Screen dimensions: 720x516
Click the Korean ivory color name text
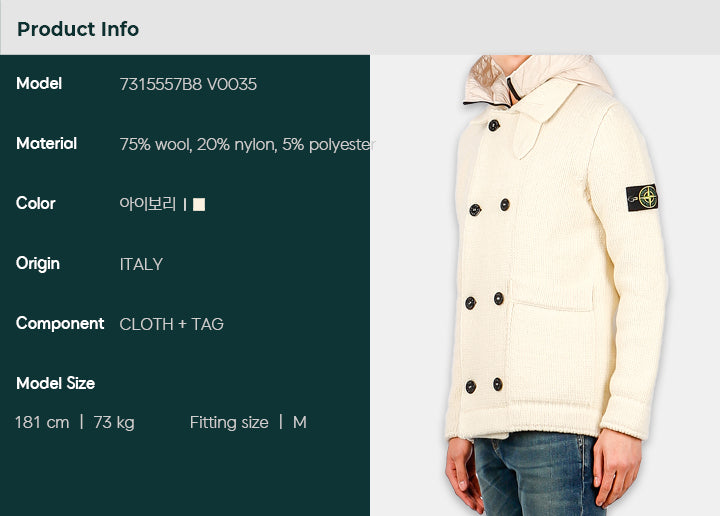coord(147,203)
